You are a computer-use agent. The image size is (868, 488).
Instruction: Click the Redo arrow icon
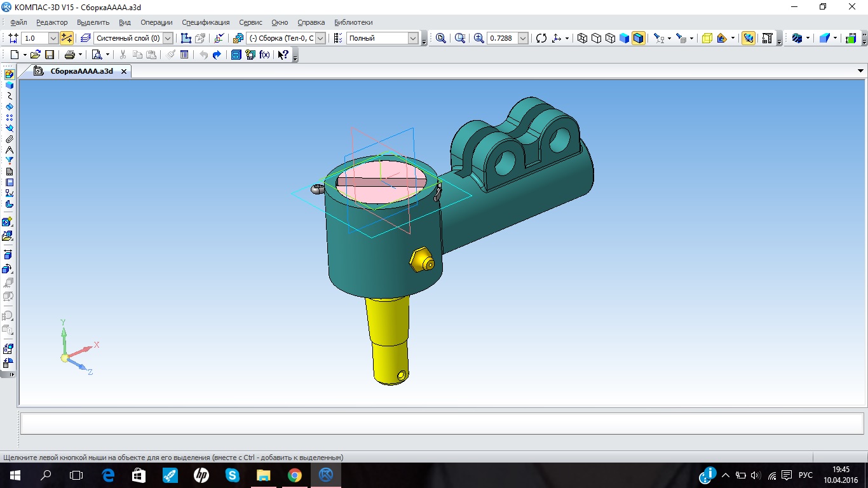click(217, 55)
